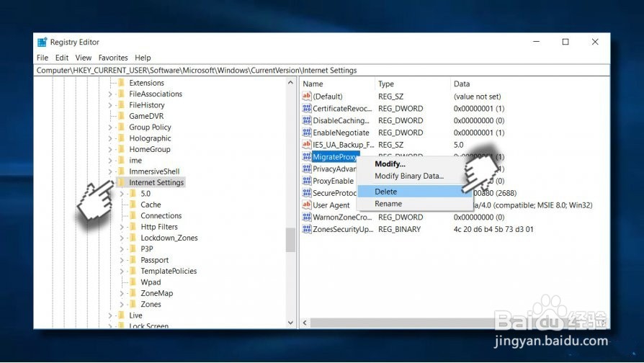Expand the ime key
The width and height of the screenshot is (644, 363).
click(x=110, y=161)
